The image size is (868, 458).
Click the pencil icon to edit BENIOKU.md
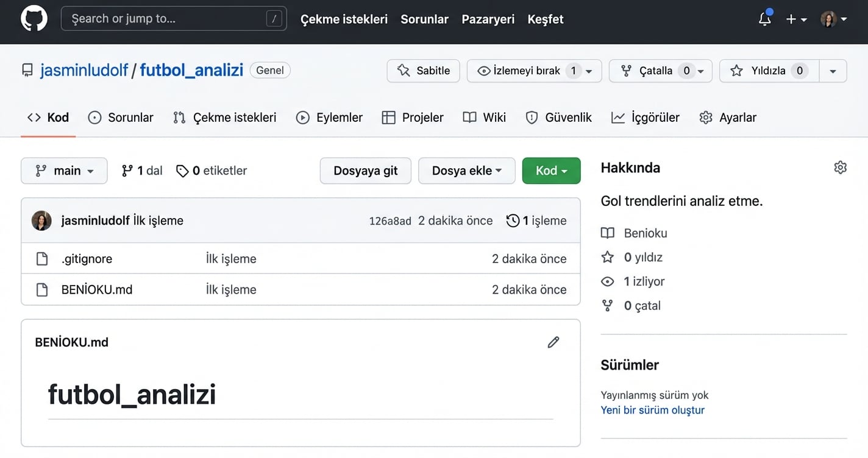[x=553, y=342]
